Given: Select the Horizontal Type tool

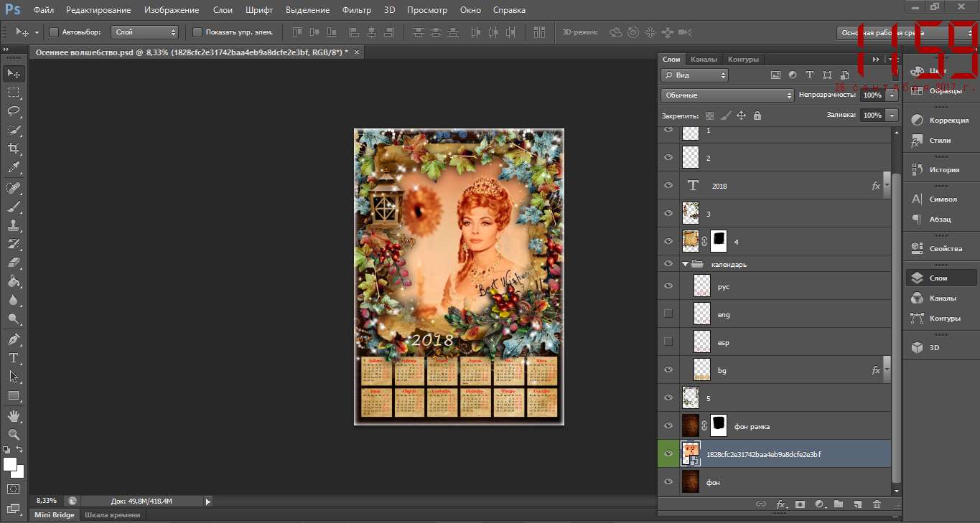Looking at the screenshot, I should (x=14, y=358).
